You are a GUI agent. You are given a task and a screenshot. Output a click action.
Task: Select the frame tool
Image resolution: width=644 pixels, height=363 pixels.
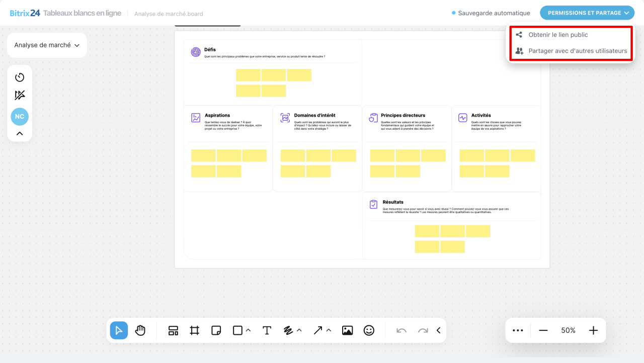pos(195,330)
